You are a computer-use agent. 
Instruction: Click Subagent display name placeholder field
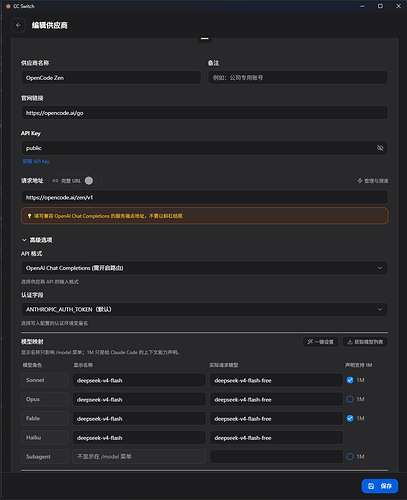tap(139, 457)
